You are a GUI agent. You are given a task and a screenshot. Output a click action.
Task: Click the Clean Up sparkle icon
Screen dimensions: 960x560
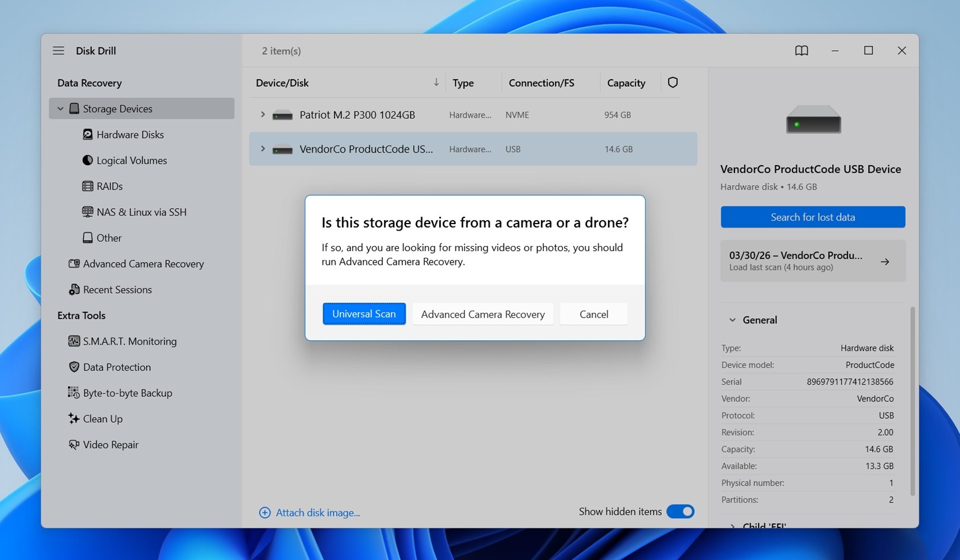[74, 419]
